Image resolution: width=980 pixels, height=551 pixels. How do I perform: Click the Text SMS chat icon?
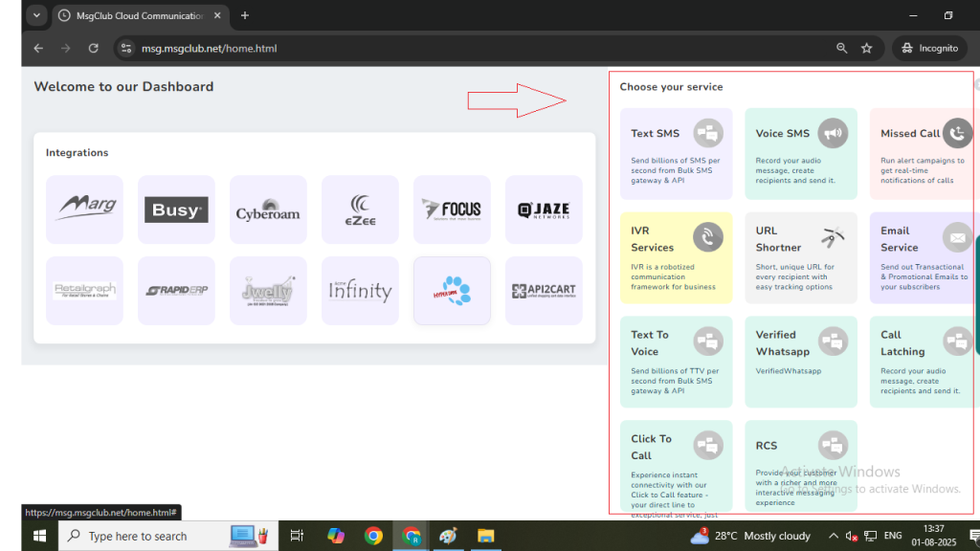click(708, 133)
